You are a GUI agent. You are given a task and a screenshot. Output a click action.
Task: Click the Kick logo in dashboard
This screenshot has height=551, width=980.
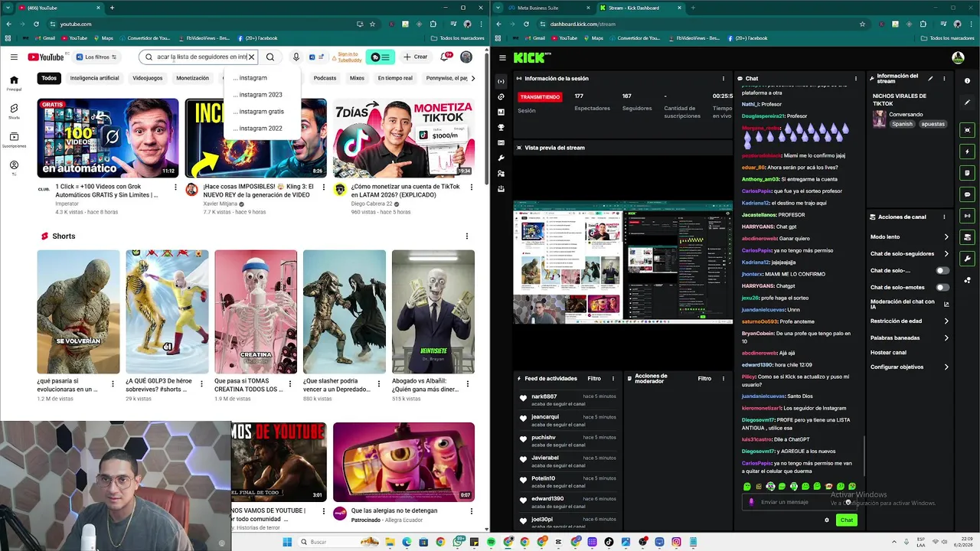point(528,57)
